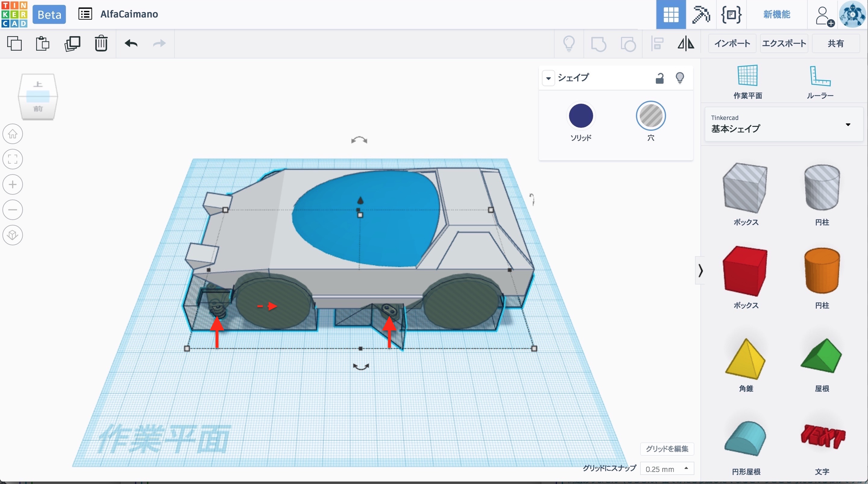Click the fit view to selection icon
The image size is (868, 484).
(13, 159)
